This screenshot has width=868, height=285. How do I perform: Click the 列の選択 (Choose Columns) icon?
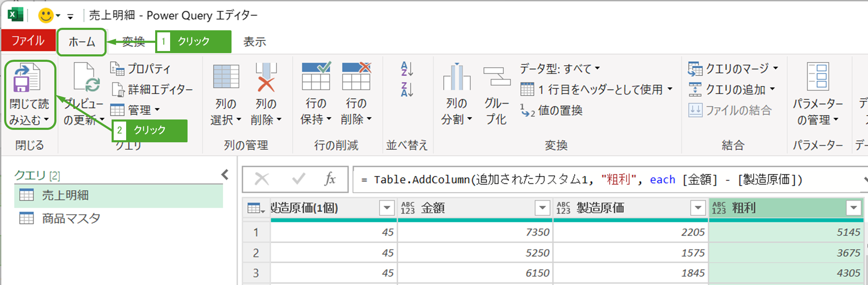[x=226, y=78]
